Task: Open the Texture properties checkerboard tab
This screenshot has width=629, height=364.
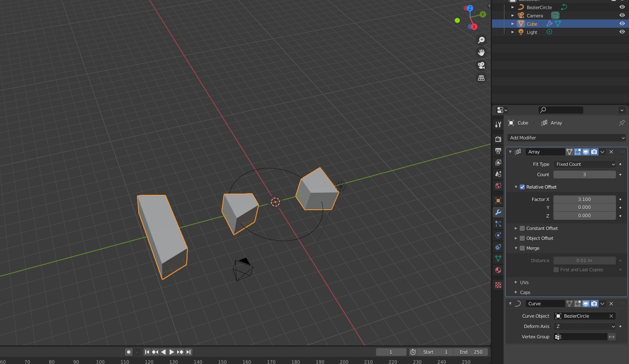Action: click(x=498, y=285)
